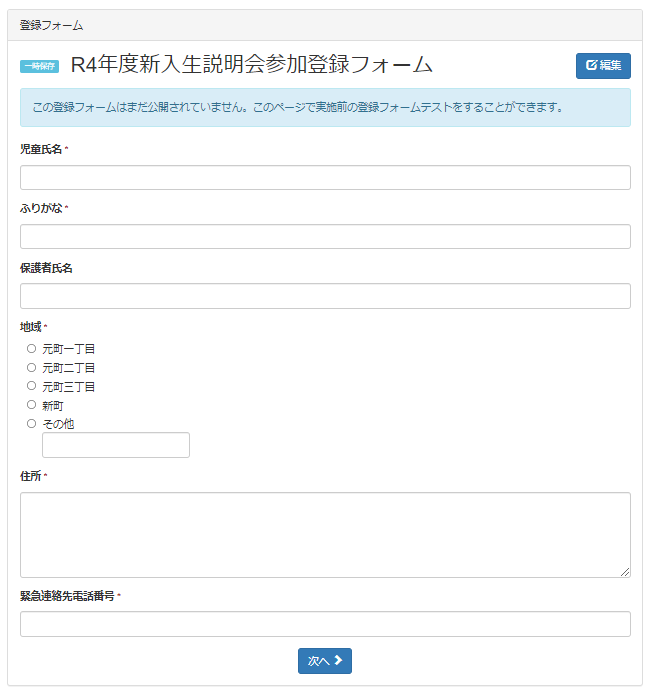Choose the 元町二丁目 radio button
This screenshot has height=698, width=651.
point(31,368)
